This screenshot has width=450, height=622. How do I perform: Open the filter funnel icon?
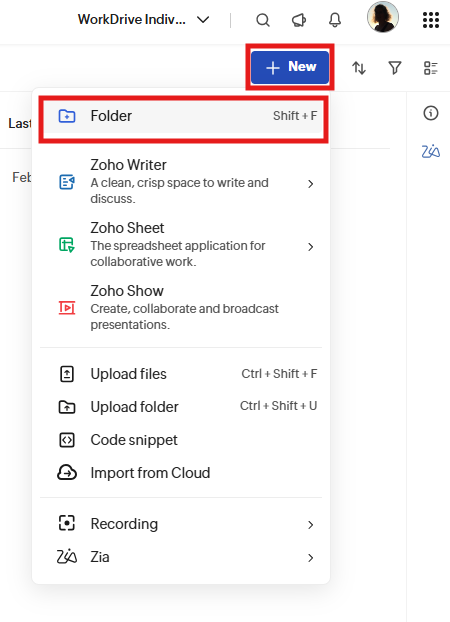click(x=394, y=68)
